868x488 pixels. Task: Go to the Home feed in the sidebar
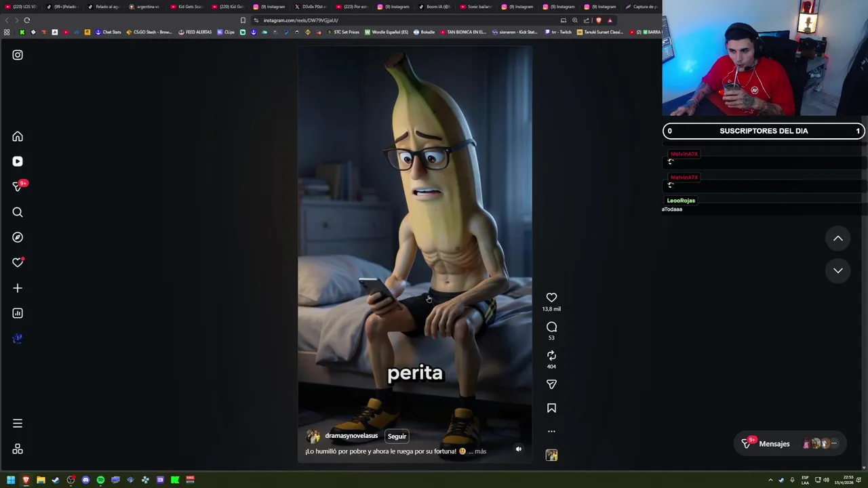(18, 137)
